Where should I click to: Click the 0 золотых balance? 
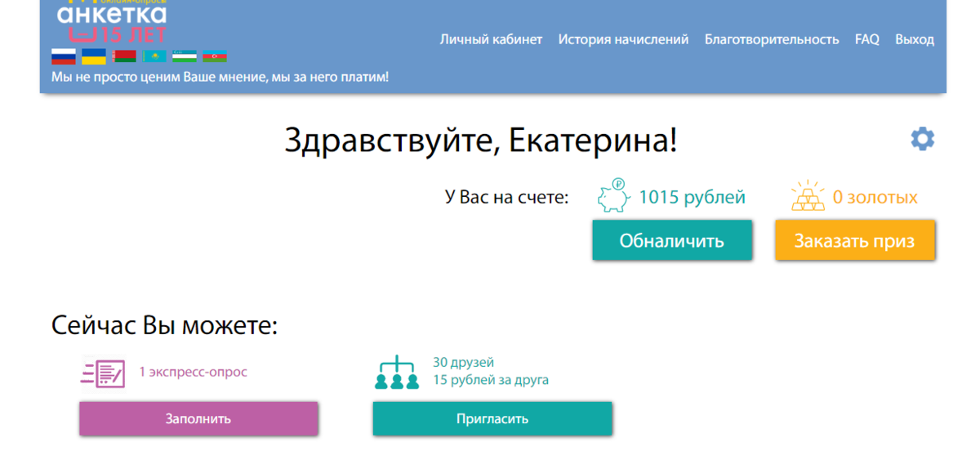[x=875, y=198]
